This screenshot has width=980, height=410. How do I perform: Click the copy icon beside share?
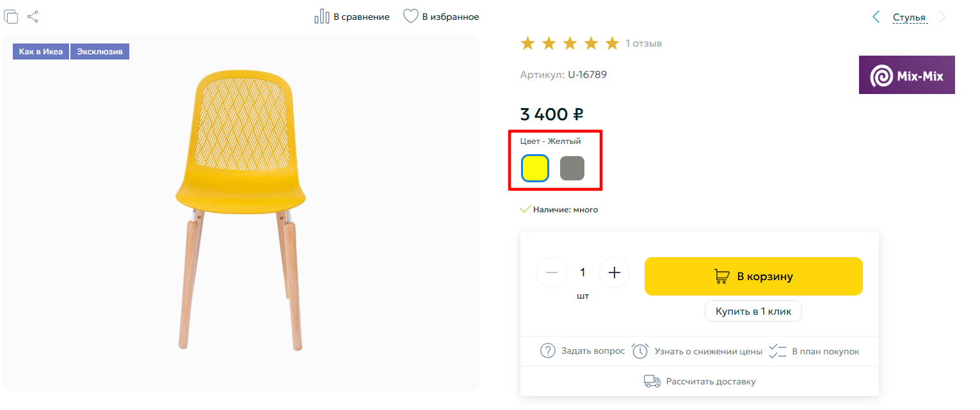coord(11,17)
